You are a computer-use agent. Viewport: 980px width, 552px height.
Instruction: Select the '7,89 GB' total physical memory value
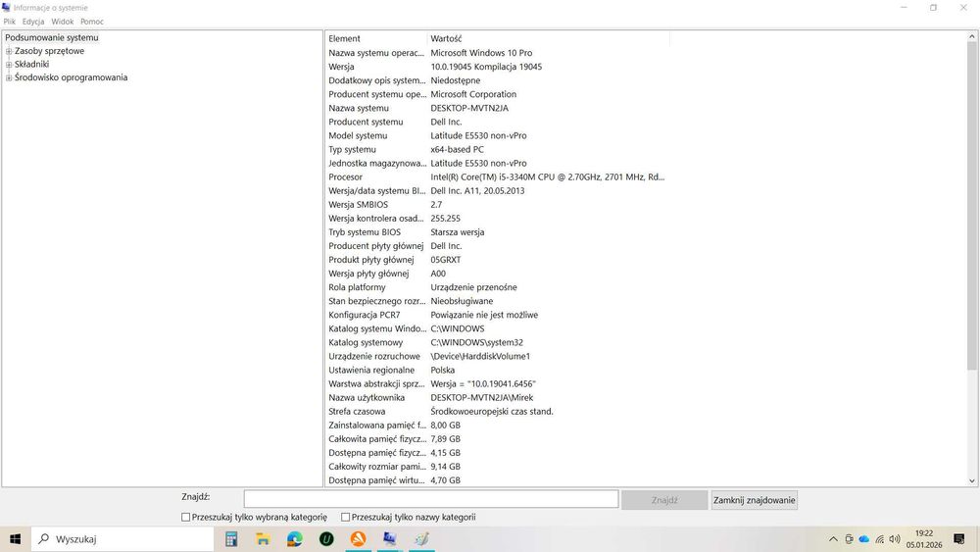pyautogui.click(x=445, y=439)
